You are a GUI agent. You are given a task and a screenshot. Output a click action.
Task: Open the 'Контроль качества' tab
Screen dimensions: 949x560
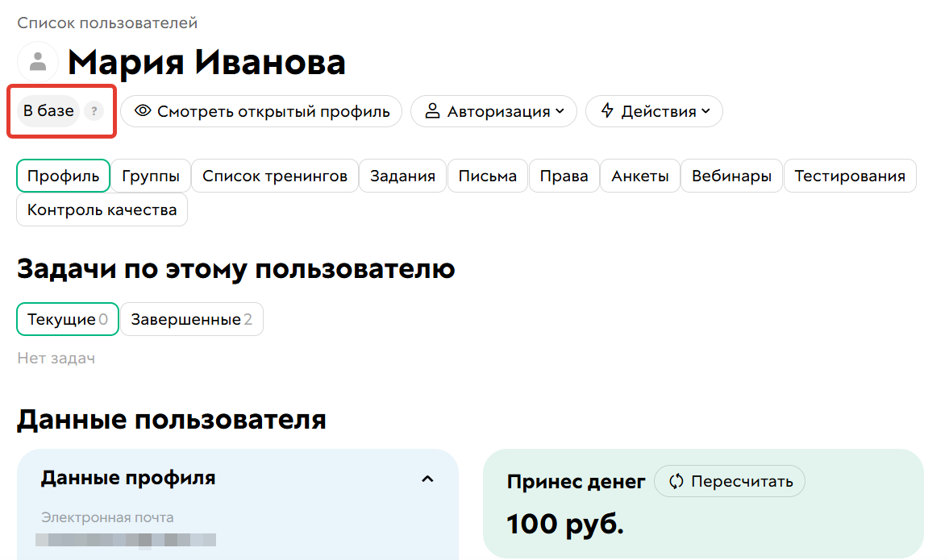click(102, 209)
